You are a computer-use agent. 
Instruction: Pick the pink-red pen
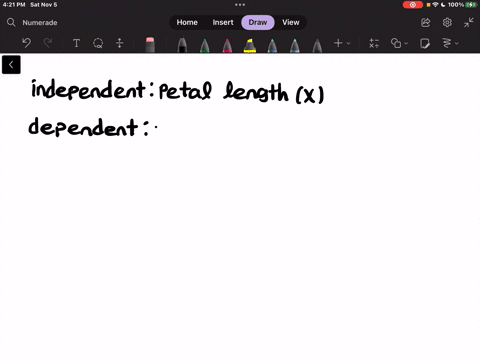tap(227, 46)
